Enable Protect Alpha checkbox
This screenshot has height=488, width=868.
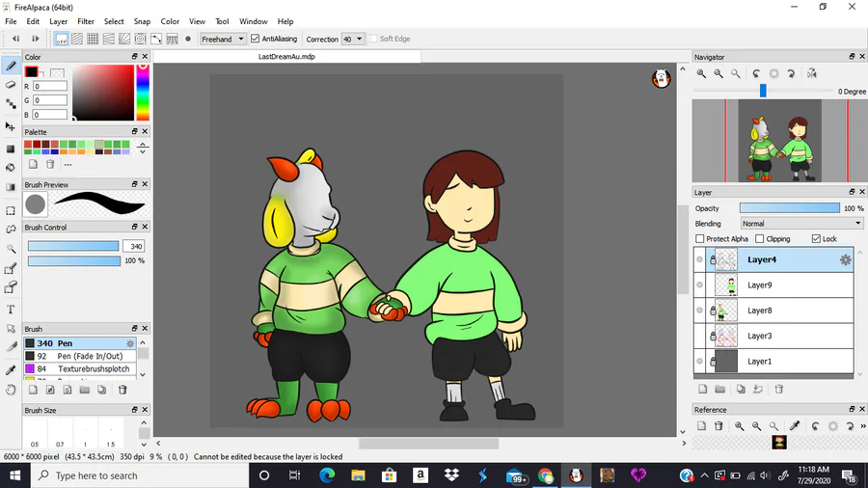tap(700, 239)
